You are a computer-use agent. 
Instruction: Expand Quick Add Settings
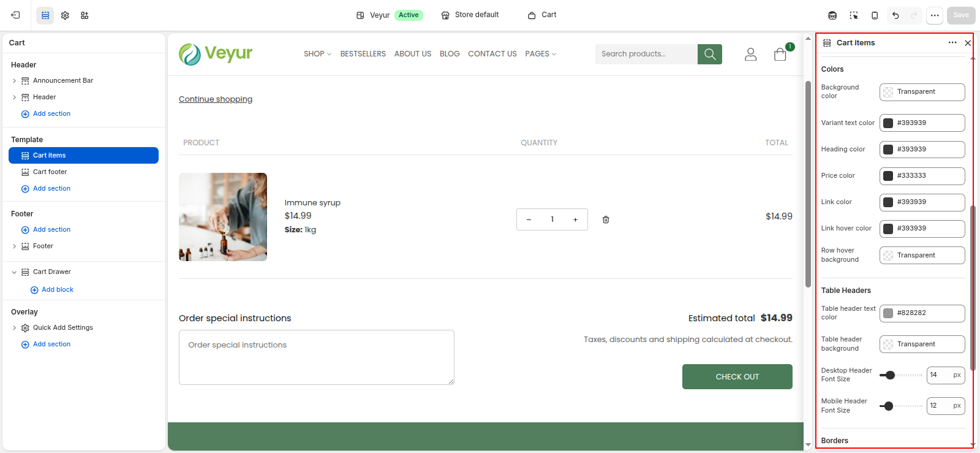tap(14, 328)
